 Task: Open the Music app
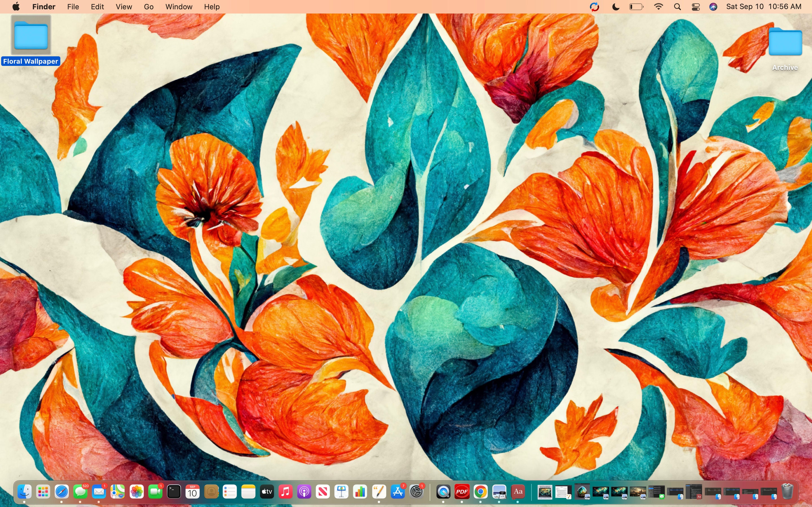coord(286,491)
